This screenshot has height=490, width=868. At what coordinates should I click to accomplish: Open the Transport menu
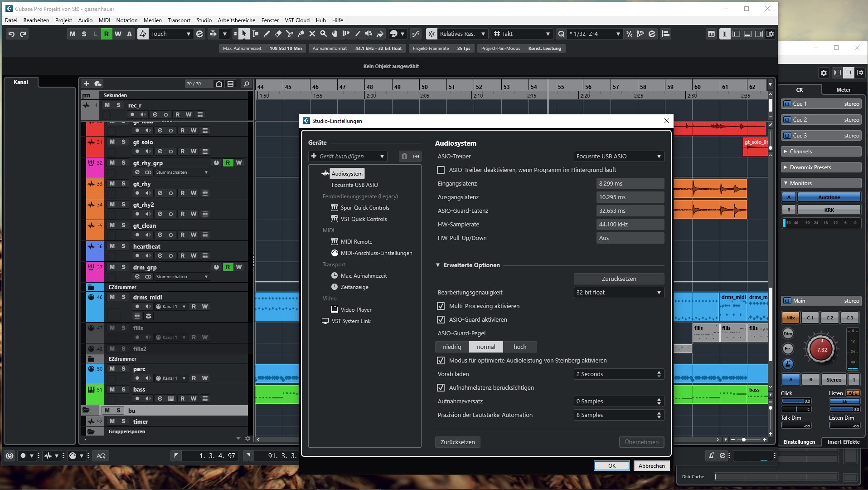179,20
